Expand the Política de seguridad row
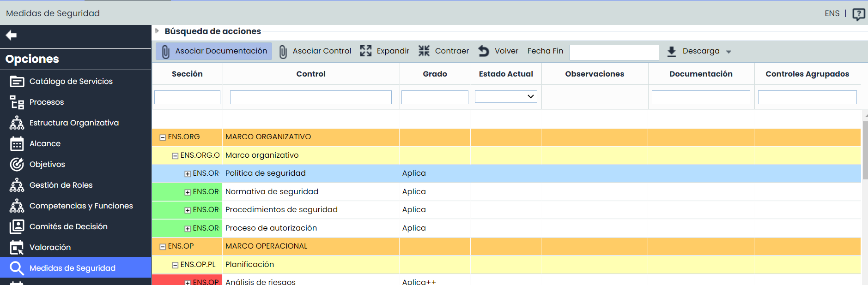Viewport: 868px width, 285px height. coord(188,174)
